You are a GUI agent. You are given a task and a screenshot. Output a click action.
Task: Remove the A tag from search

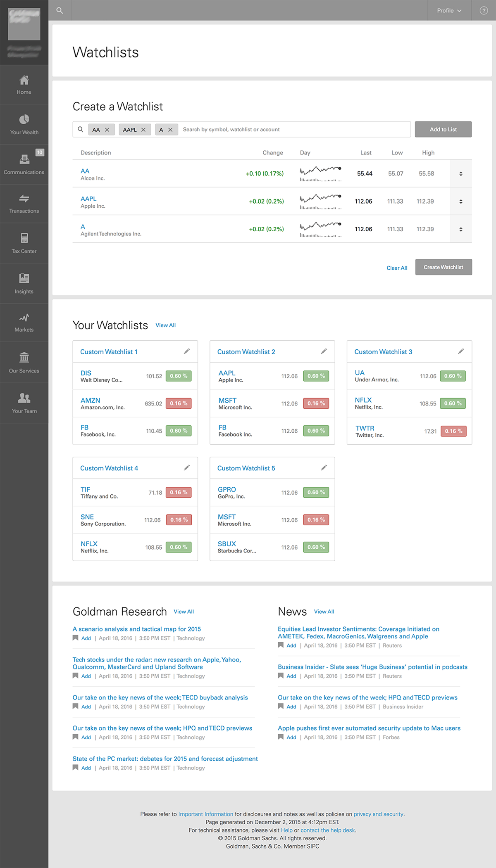[x=170, y=130]
